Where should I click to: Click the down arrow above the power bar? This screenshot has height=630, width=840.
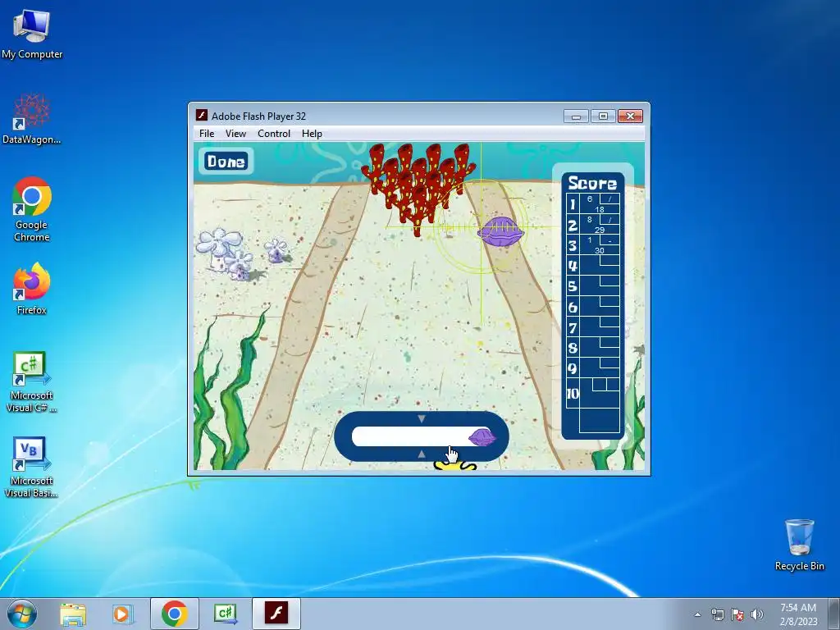421,418
